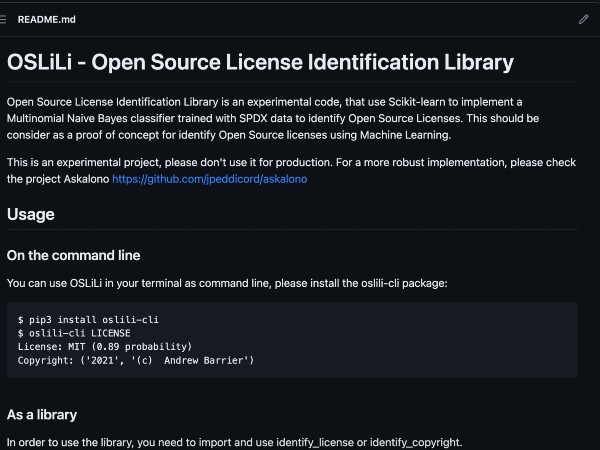The width and height of the screenshot is (600, 450).
Task: Click the 'This is an experimental project' paragraph
Action: 291,171
